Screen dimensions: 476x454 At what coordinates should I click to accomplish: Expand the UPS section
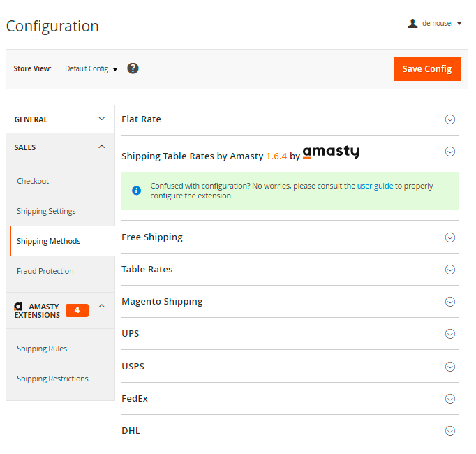(x=450, y=334)
